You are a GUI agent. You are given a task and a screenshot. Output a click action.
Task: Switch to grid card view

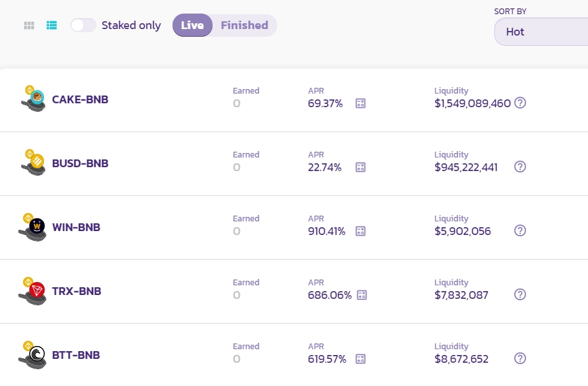(29, 26)
